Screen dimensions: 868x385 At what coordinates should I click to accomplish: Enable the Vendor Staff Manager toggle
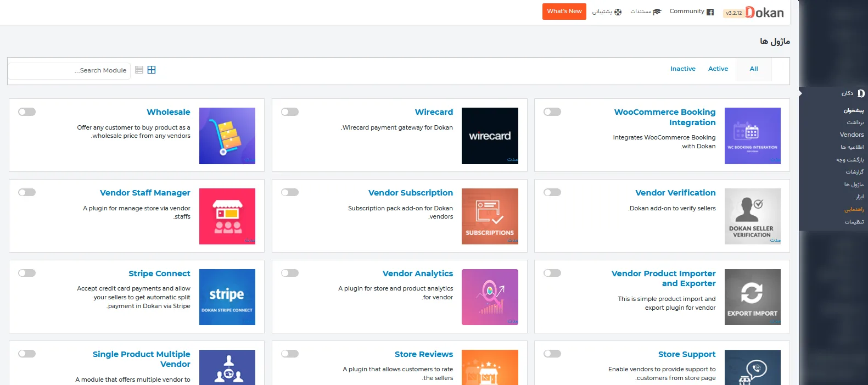27,192
